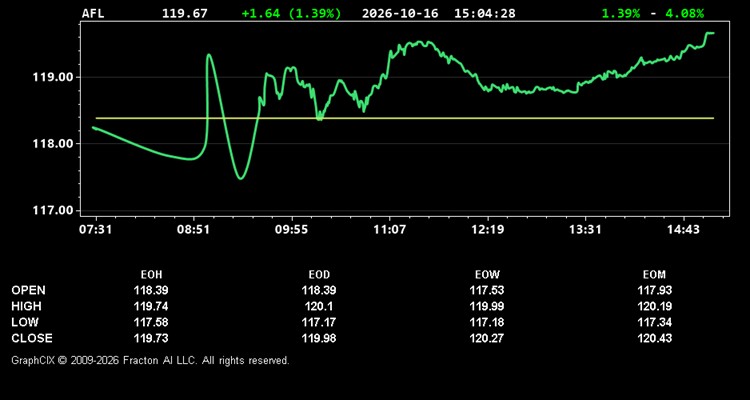Click the 1.39% range value at top right
This screenshot has width=750, height=400.
[x=620, y=13]
